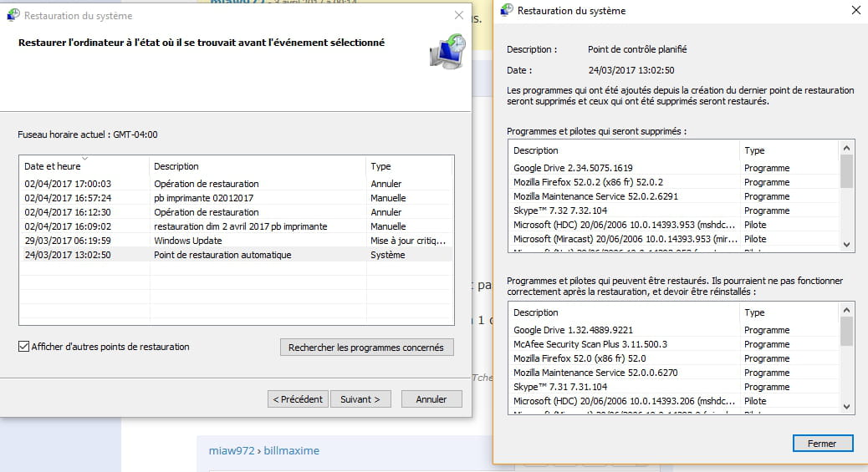Select Mozilla Maintenance Service 52.0.2.6291 entry

[x=674, y=196]
